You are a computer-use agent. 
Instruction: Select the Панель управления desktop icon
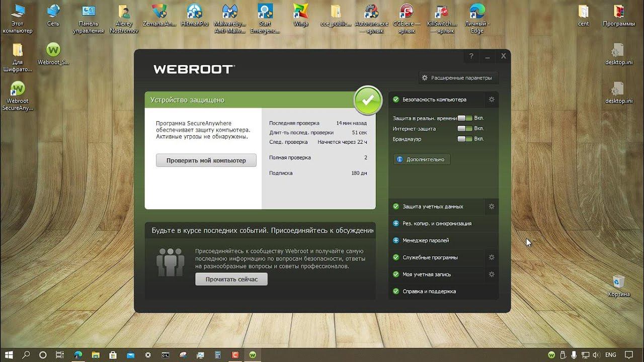coord(89,19)
